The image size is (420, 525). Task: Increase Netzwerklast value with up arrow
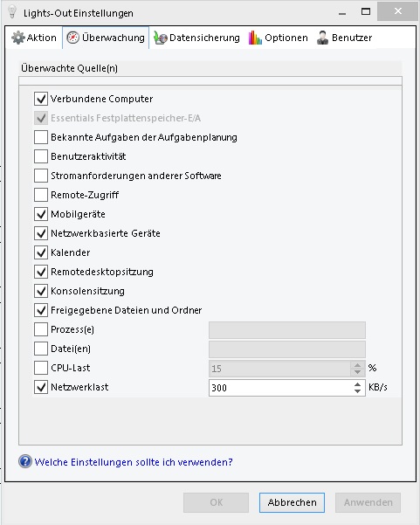[x=357, y=384]
